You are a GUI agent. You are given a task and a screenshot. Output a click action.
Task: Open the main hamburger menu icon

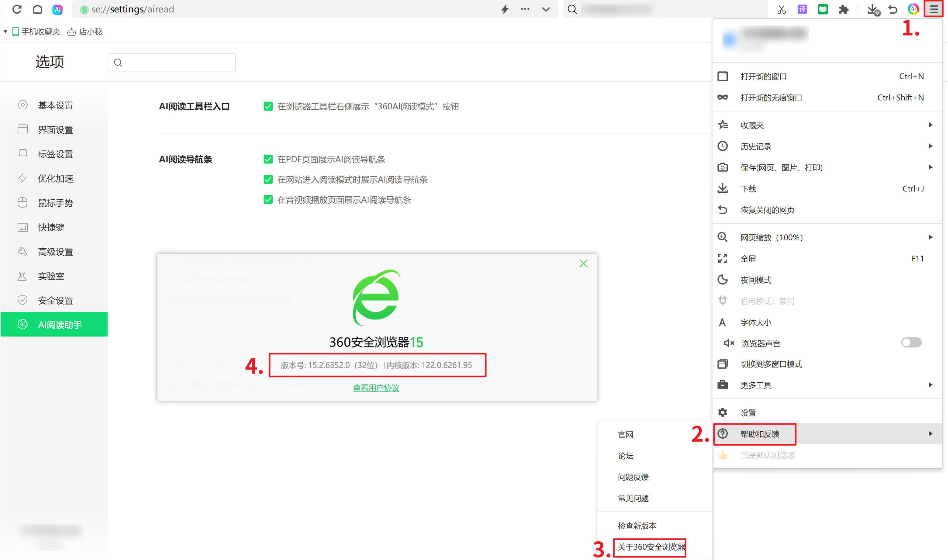[x=933, y=9]
